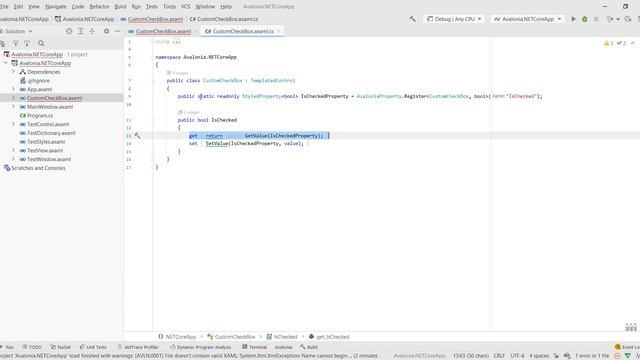Screen dimensions: 640x360
Task: Expand the TestWindow.axaml node
Action: pyautogui.click(x=13, y=159)
